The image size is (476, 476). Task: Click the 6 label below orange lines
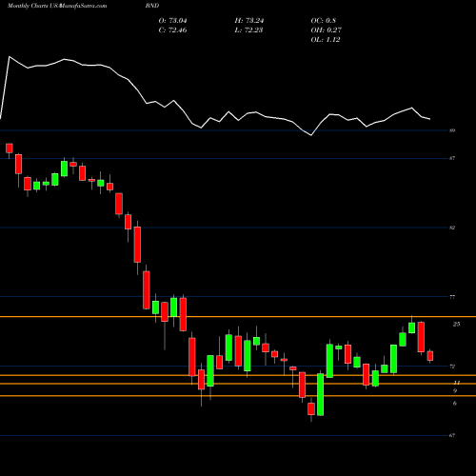point(455,404)
